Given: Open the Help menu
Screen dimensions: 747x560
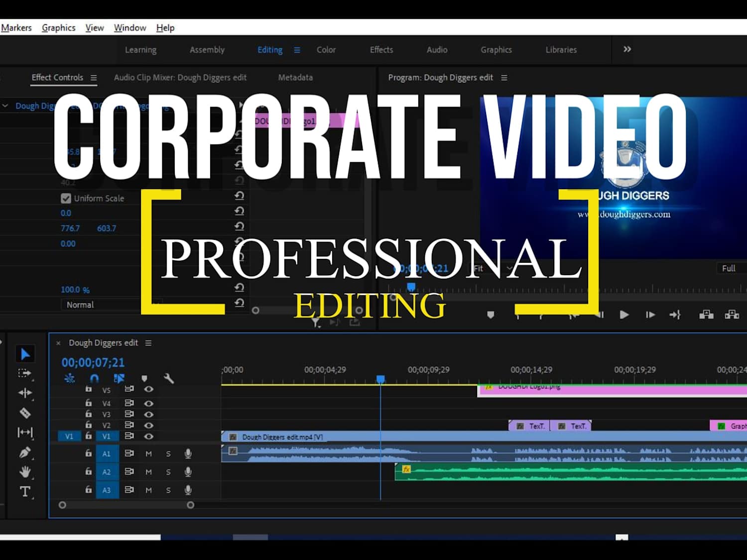Looking at the screenshot, I should [x=165, y=28].
